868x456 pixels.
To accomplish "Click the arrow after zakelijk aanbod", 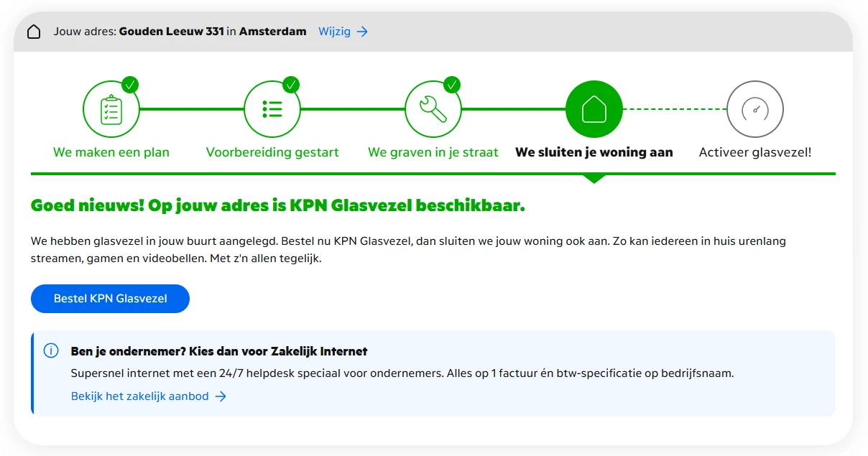I will tap(221, 396).
